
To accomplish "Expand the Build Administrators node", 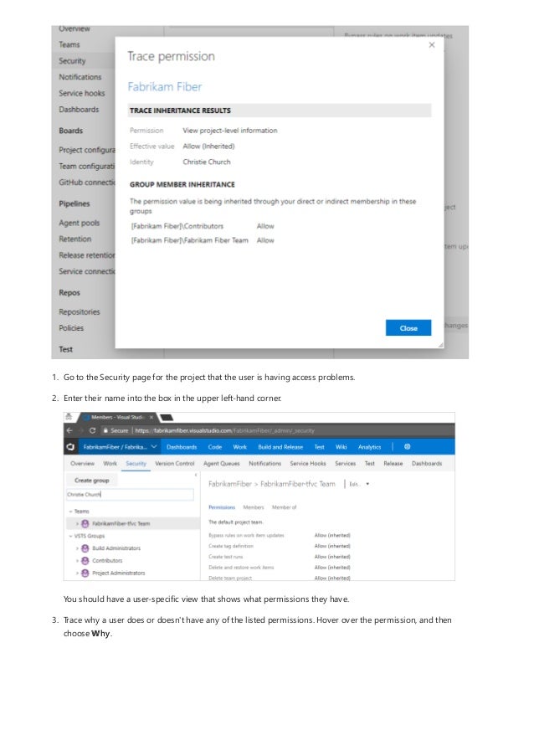I will pos(77,548).
